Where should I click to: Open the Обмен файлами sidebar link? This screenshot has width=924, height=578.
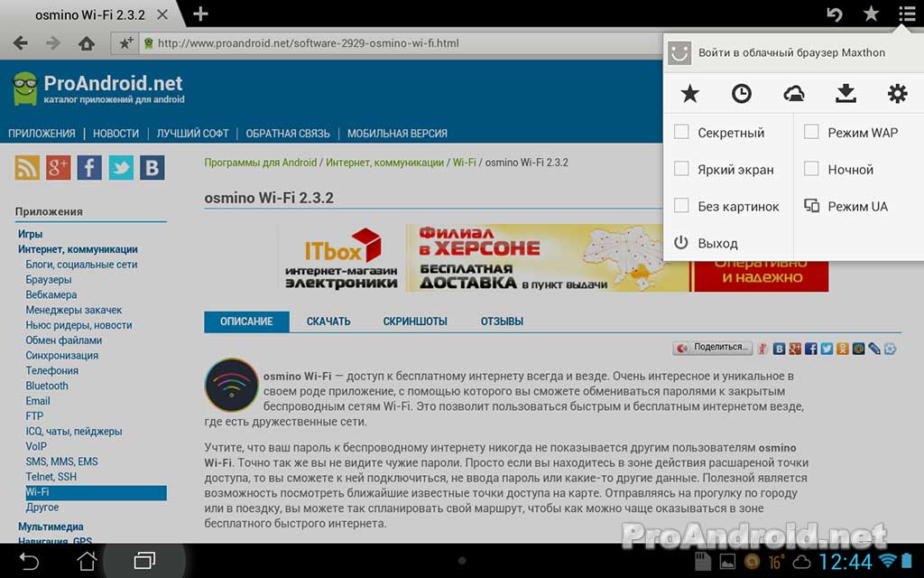pyautogui.click(x=64, y=340)
